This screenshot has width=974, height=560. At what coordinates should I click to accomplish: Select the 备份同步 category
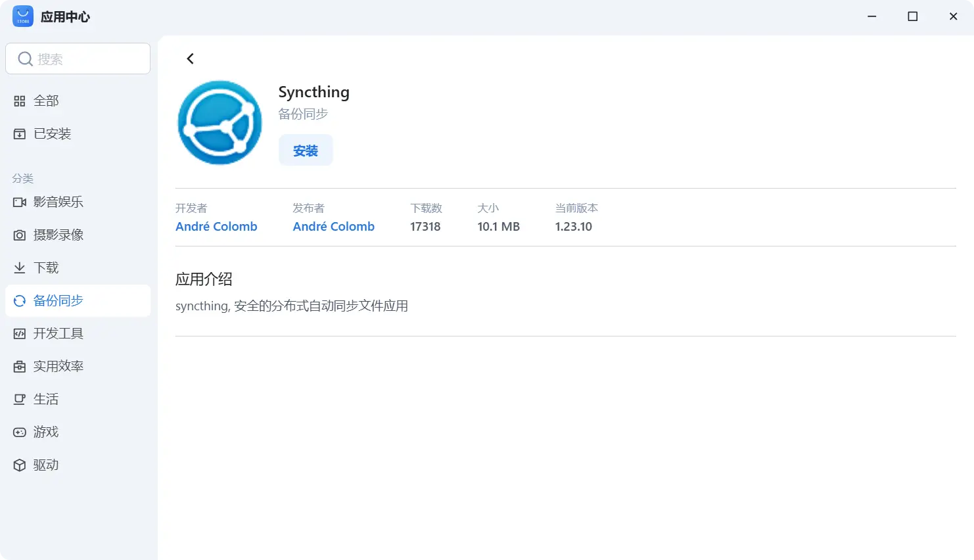click(x=78, y=300)
